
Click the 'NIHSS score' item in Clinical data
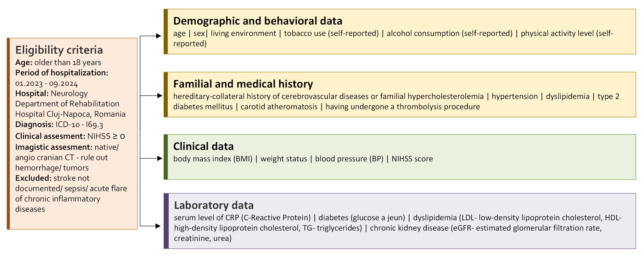pyautogui.click(x=412, y=159)
